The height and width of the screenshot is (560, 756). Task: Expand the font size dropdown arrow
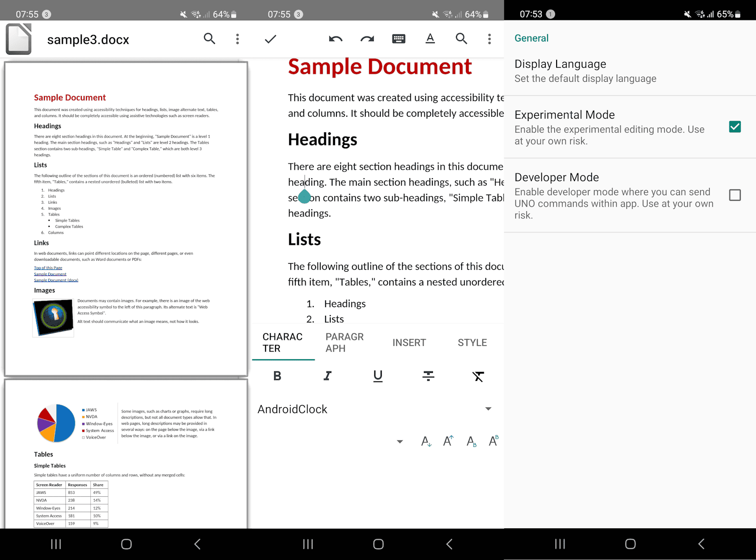pos(400,441)
